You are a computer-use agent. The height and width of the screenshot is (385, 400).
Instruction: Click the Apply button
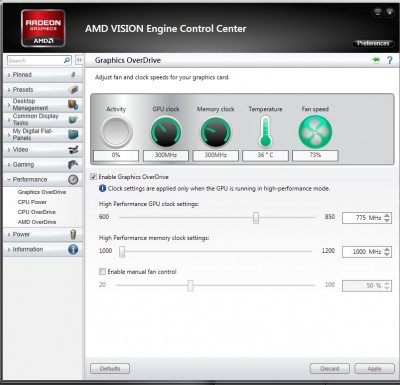coord(374,369)
